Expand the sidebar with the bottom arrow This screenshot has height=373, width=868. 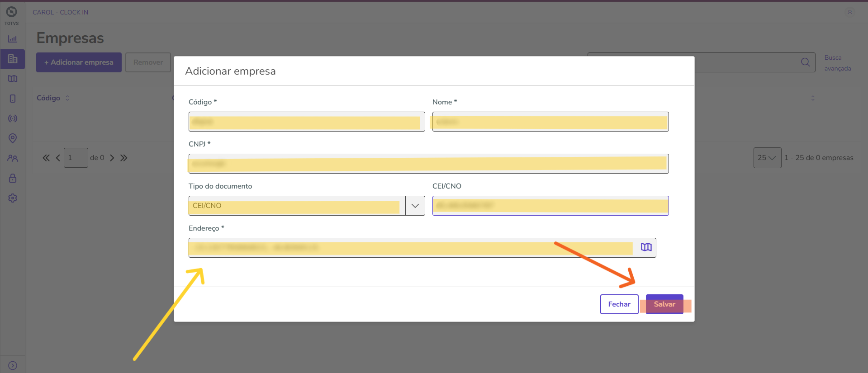coord(13,365)
